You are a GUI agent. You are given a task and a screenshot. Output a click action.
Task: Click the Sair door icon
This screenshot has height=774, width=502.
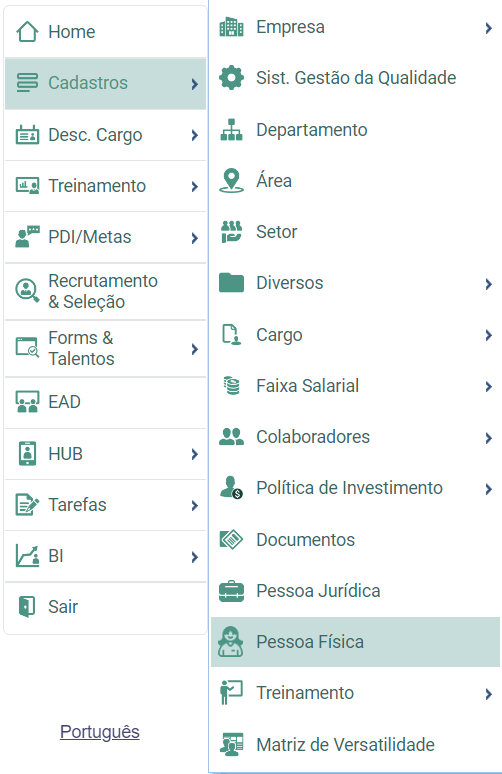coord(27,606)
